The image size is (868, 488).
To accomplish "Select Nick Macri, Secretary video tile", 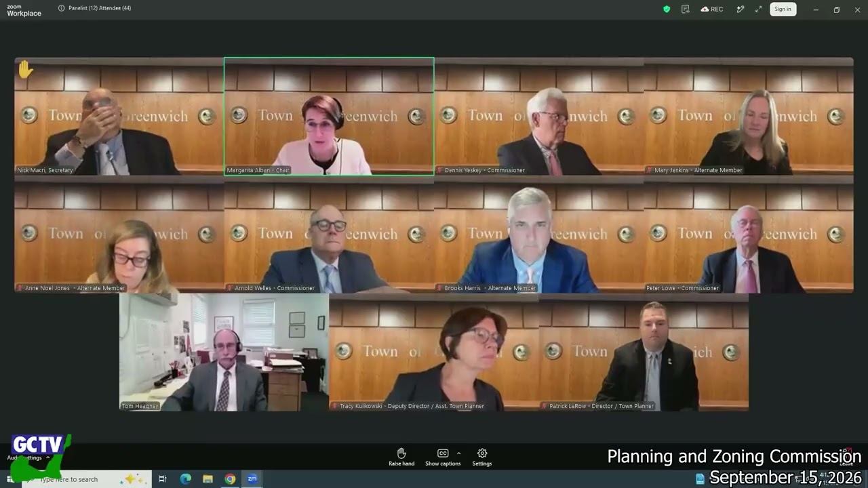I will coord(119,117).
